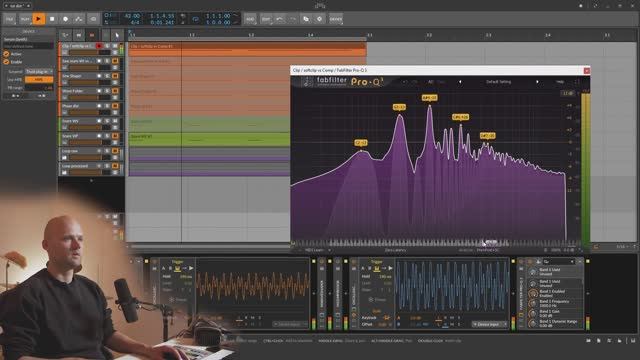
Task: Click bar 1.4 on the timeline ruler
Action: coord(311,36)
